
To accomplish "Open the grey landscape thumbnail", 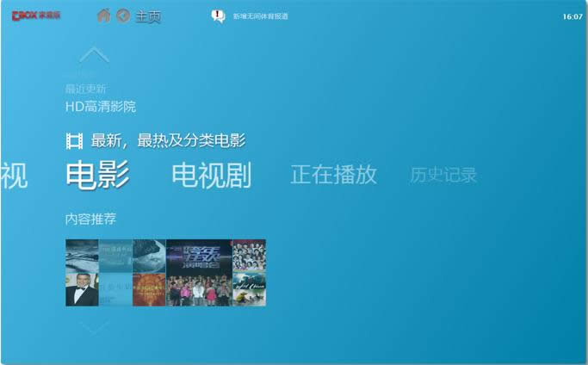I will tap(82, 257).
